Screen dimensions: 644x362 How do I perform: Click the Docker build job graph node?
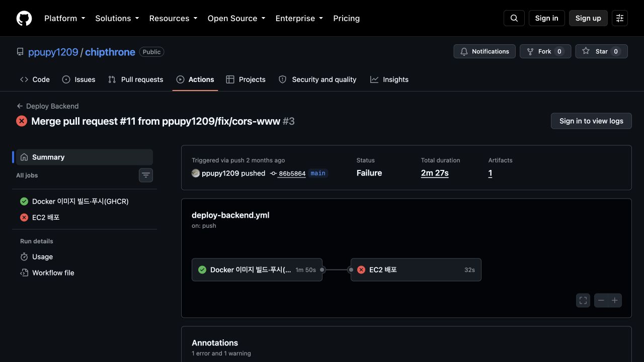pyautogui.click(x=257, y=270)
